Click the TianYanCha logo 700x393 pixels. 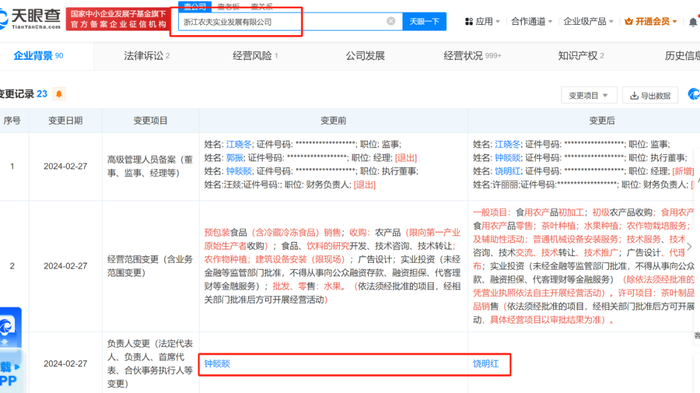tap(30, 19)
